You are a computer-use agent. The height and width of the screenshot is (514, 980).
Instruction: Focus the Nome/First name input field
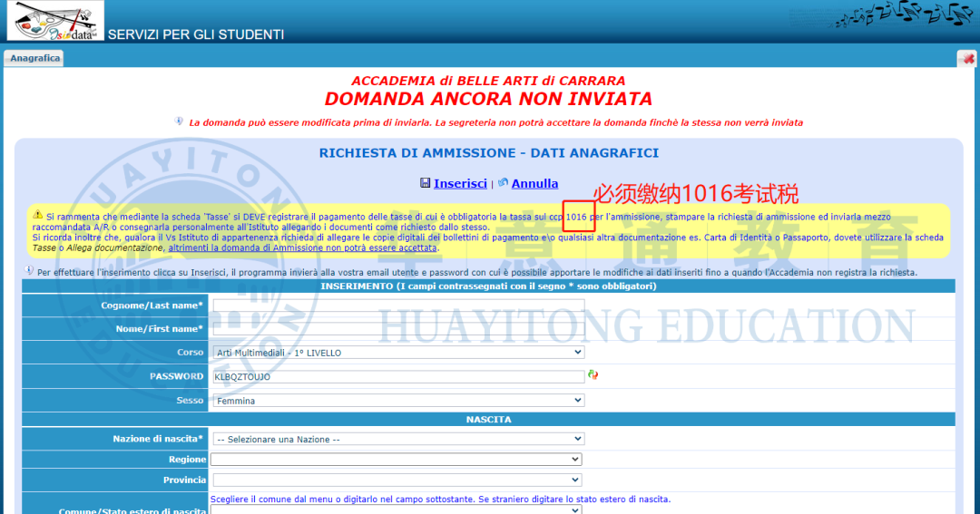pyautogui.click(x=398, y=328)
